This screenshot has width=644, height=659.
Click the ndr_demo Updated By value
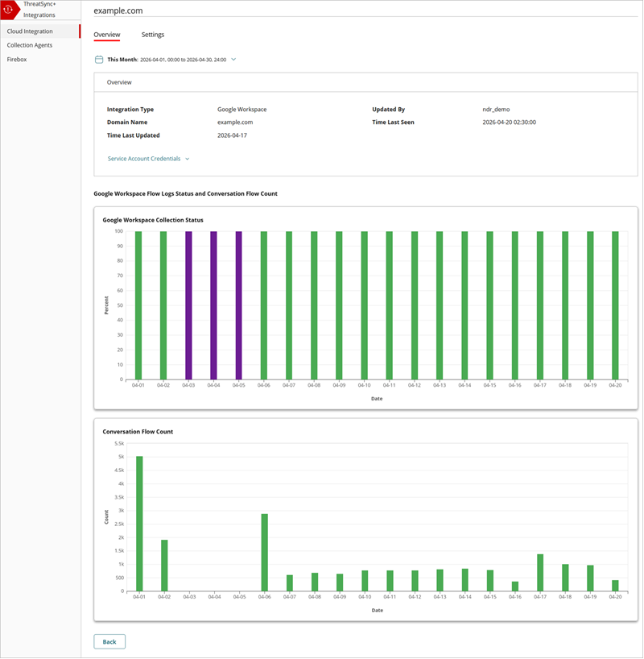pos(496,110)
